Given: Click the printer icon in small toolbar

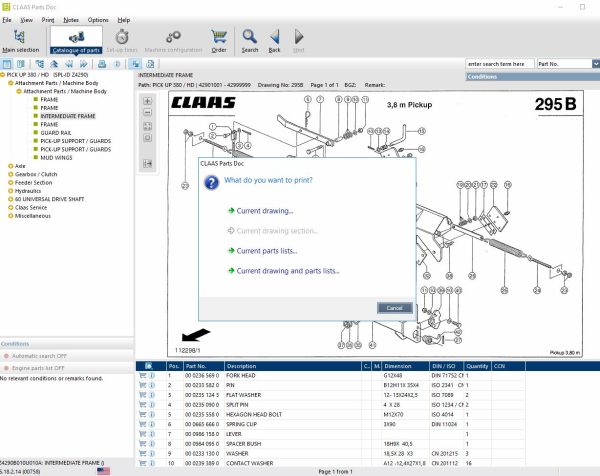Looking at the screenshot, I should pyautogui.click(x=102, y=64).
